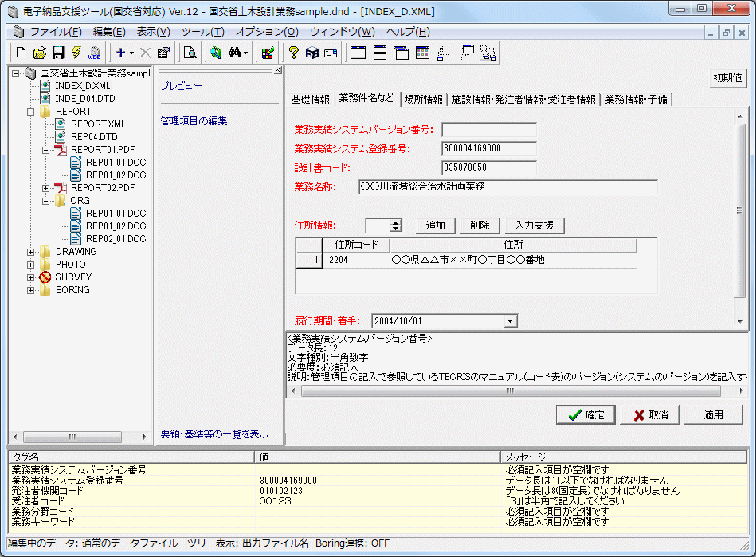
Task: Click the third-from-last dotted window layout icon
Action: click(445, 53)
